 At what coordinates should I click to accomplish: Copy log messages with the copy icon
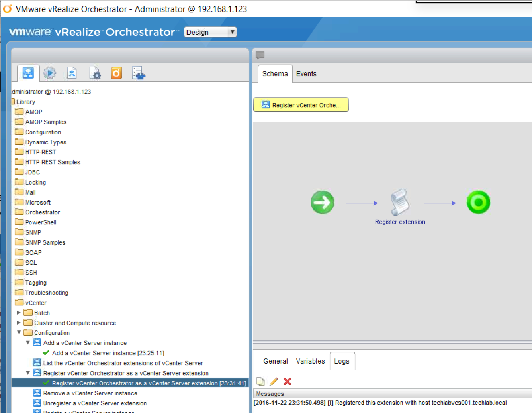click(x=260, y=382)
